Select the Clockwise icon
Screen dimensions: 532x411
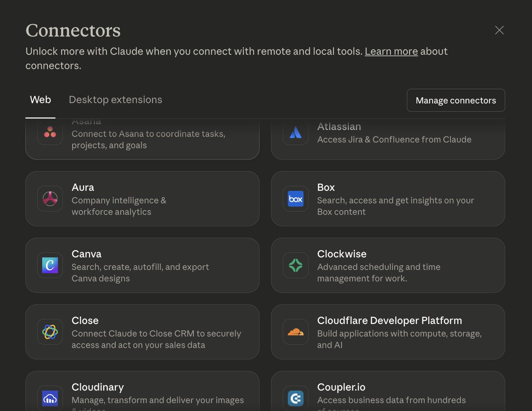click(x=296, y=265)
